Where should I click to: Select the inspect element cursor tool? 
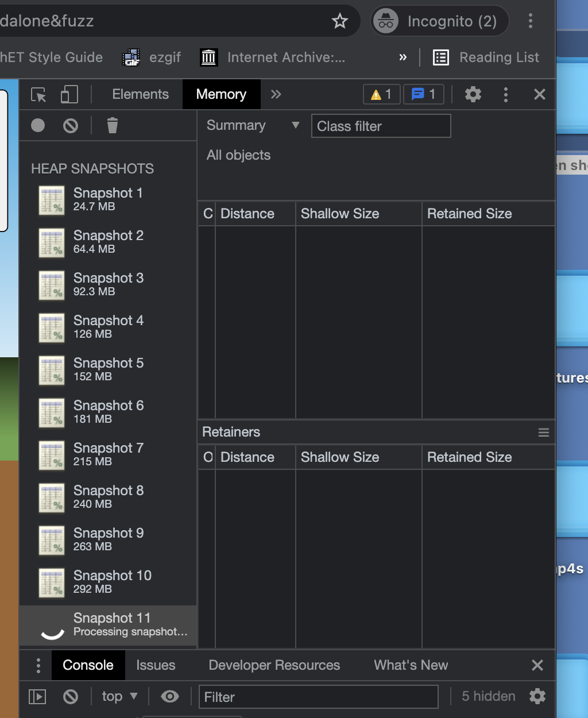point(38,94)
